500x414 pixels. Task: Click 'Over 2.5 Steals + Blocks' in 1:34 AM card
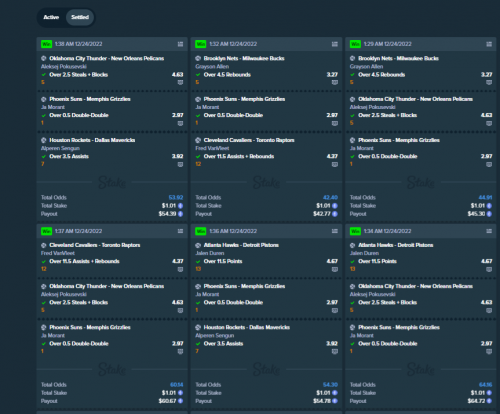coord(387,302)
